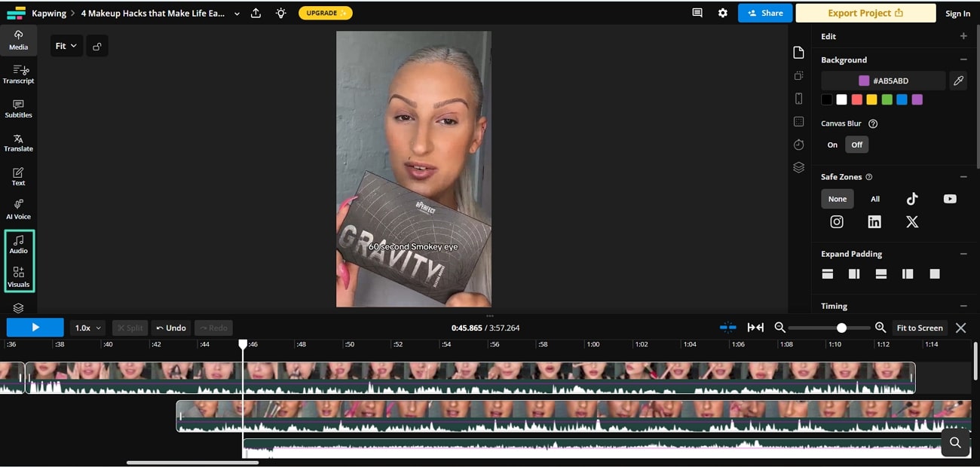Collapse the Timing section
The image size is (980, 467).
click(963, 306)
